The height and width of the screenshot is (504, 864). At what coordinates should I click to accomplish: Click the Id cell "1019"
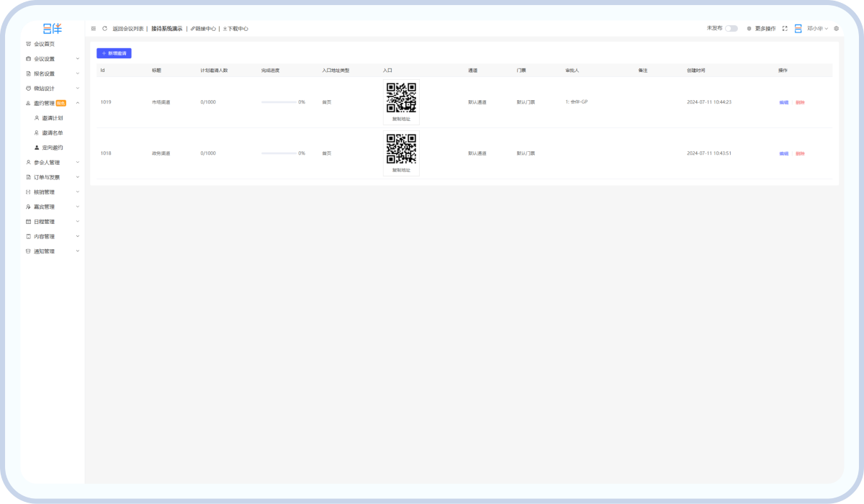106,102
